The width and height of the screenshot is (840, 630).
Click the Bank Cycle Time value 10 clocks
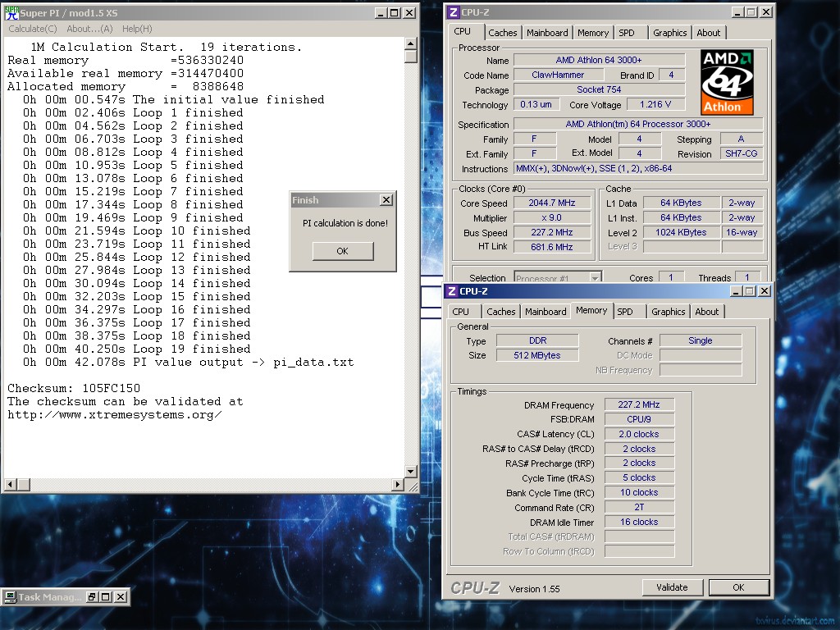[x=639, y=493]
